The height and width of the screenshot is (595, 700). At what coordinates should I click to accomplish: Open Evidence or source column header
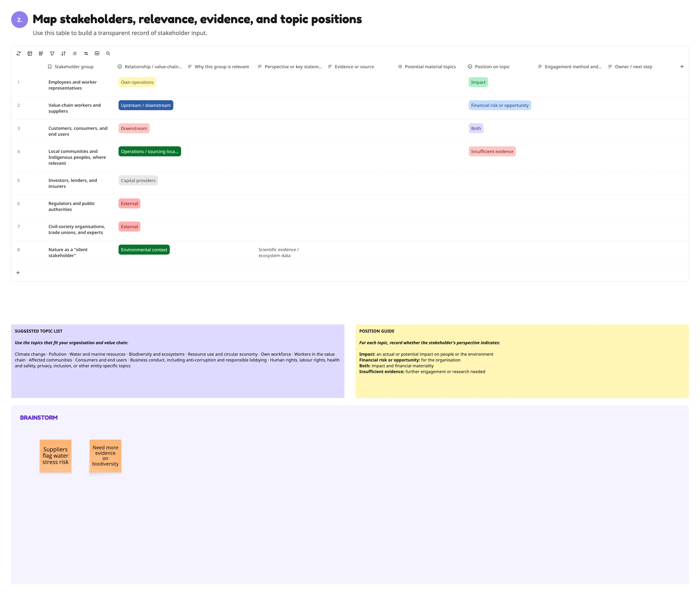[x=351, y=66]
